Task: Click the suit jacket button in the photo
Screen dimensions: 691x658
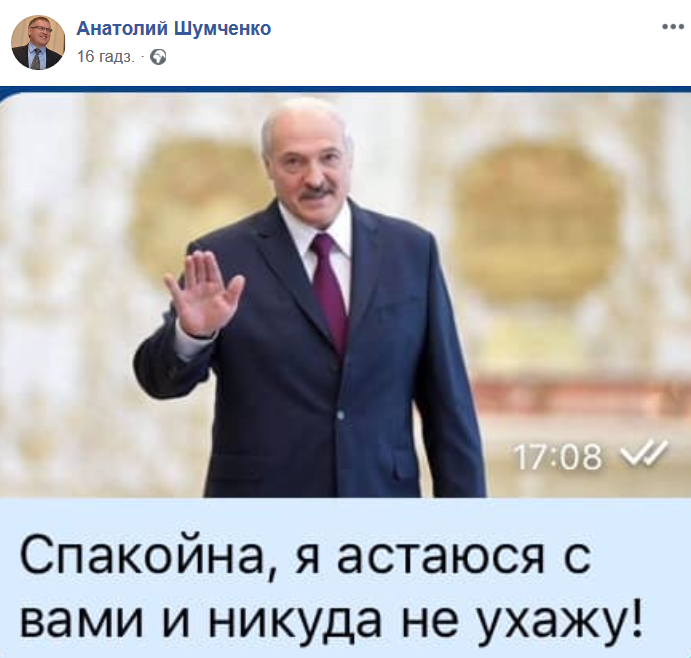Action: point(341,415)
